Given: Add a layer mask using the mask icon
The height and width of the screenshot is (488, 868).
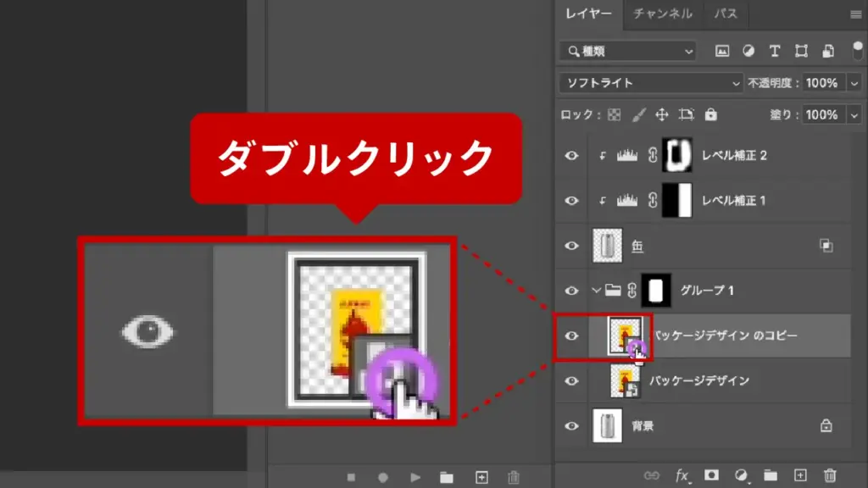Looking at the screenshot, I should pyautogui.click(x=712, y=476).
